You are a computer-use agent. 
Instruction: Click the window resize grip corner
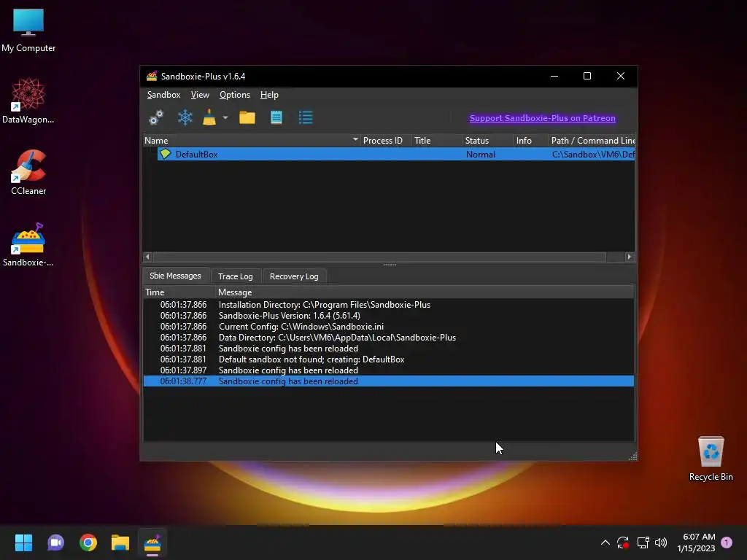tap(632, 456)
